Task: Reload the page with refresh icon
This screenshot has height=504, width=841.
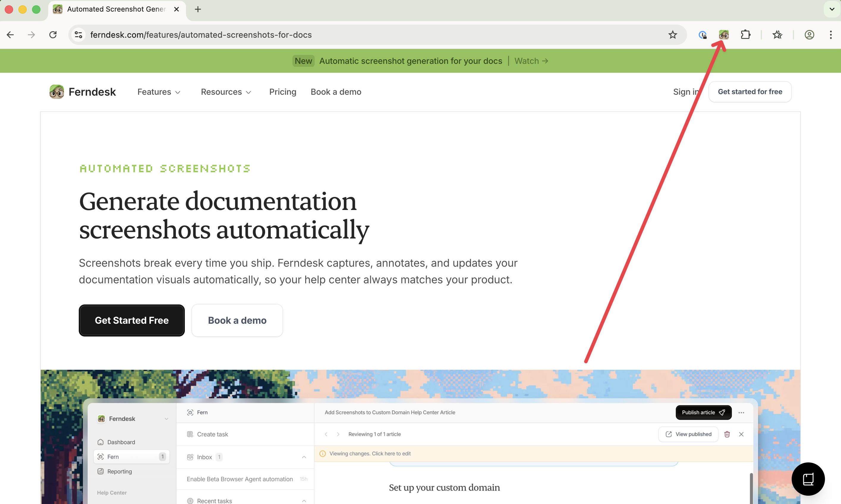Action: pyautogui.click(x=53, y=35)
